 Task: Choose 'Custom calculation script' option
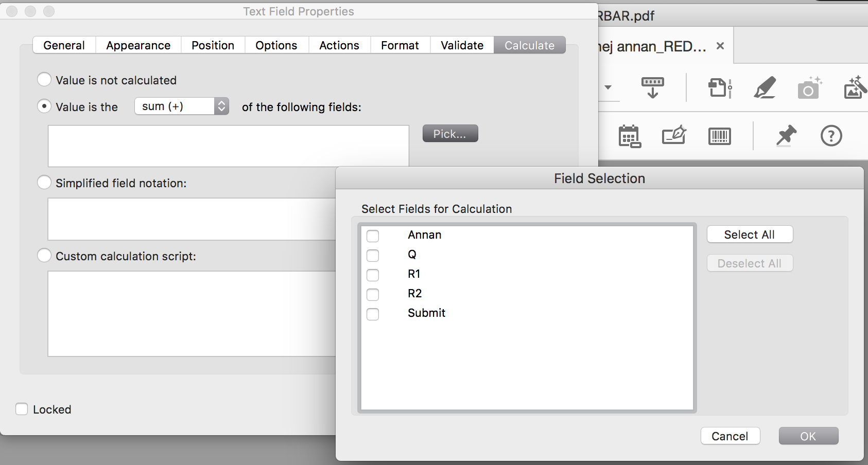(x=44, y=255)
